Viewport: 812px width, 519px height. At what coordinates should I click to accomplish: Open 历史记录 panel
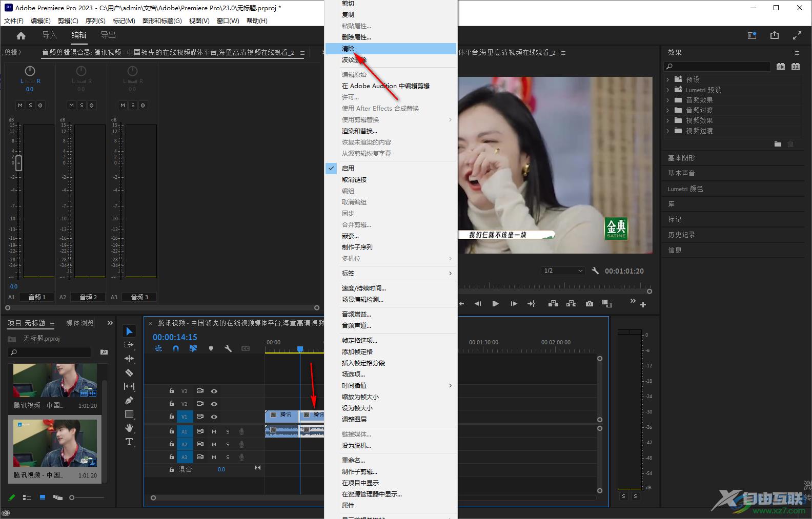[681, 235]
